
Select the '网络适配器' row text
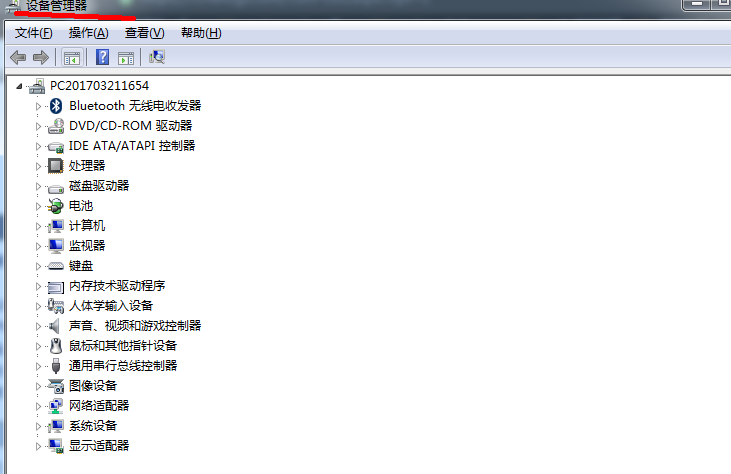[99, 406]
